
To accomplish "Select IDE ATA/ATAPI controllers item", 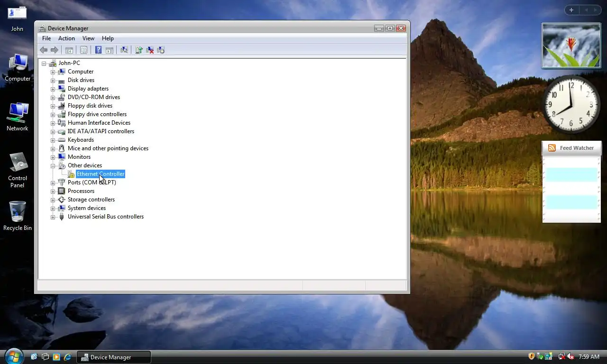I will coord(101,131).
